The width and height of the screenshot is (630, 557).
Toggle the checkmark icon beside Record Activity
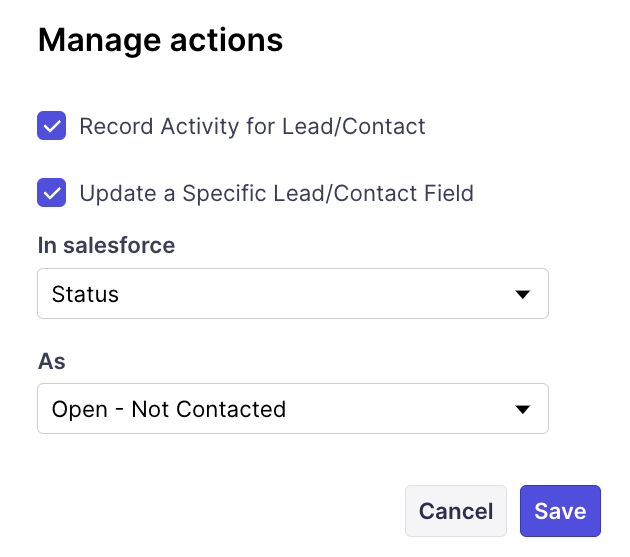[x=51, y=127]
